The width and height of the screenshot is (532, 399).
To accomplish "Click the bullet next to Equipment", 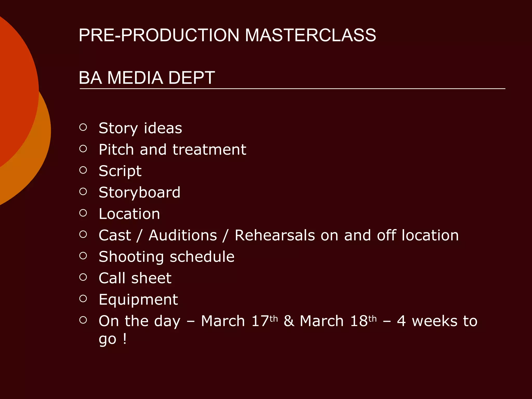I will 83,299.
